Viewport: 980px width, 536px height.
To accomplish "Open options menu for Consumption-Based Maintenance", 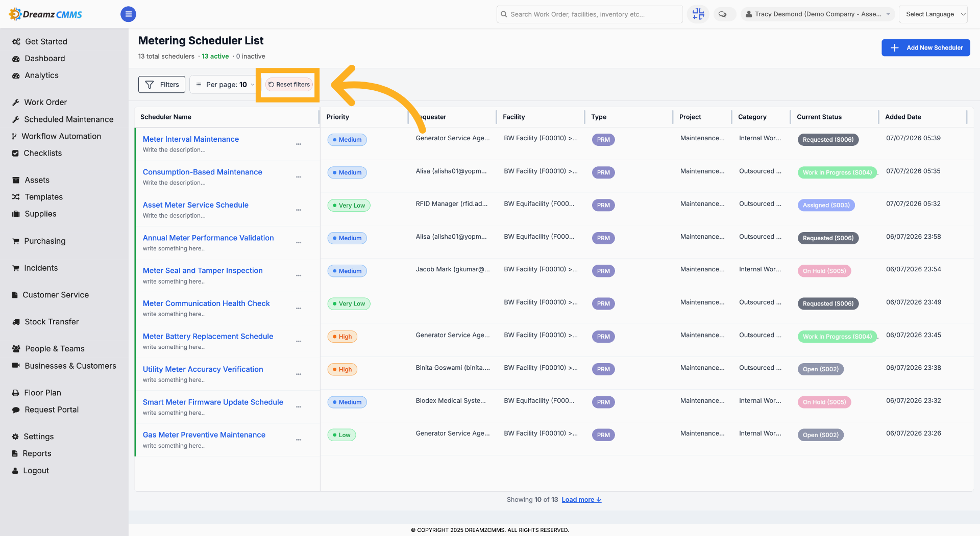I will [x=299, y=177].
